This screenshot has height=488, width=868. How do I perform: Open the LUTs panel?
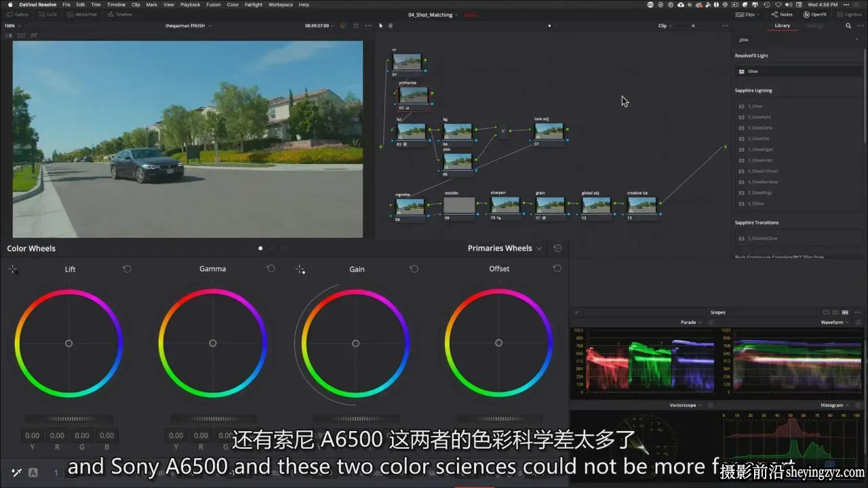pyautogui.click(x=47, y=14)
